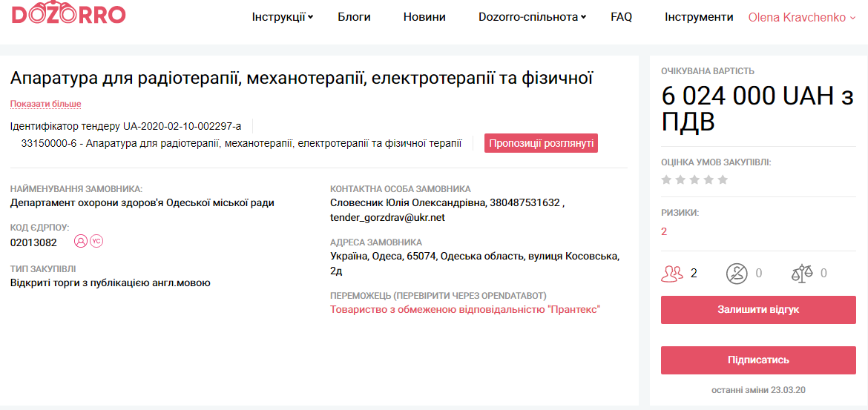868x410 pixels.
Task: Click the scales of justice icon
Action: (x=803, y=273)
